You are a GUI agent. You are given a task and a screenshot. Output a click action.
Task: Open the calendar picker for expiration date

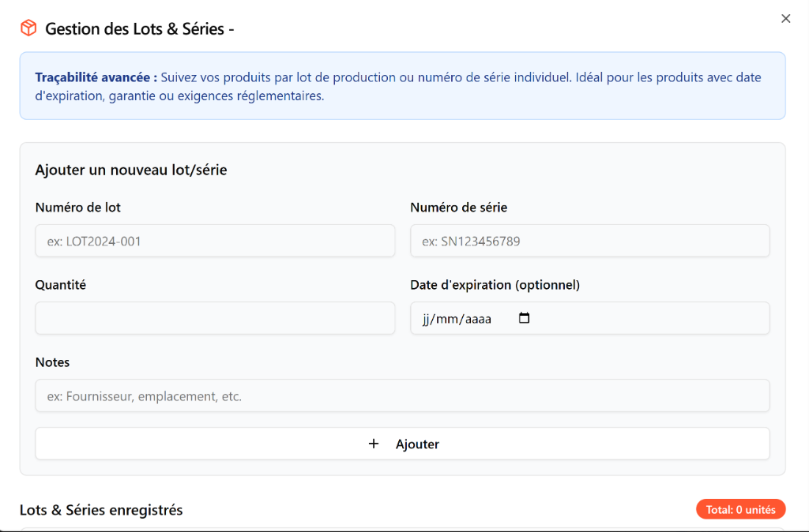(x=524, y=318)
